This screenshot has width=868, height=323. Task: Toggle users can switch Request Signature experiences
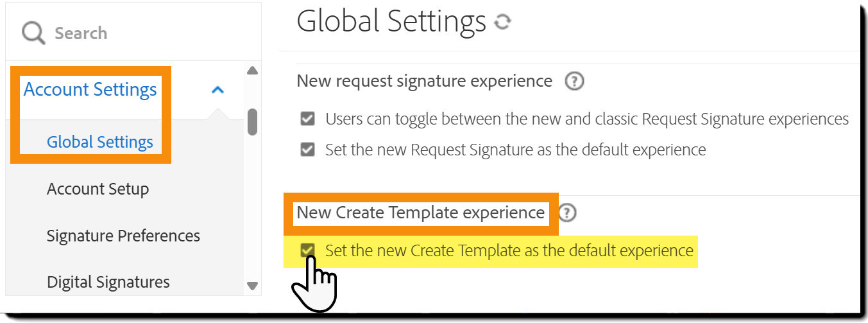tap(308, 119)
